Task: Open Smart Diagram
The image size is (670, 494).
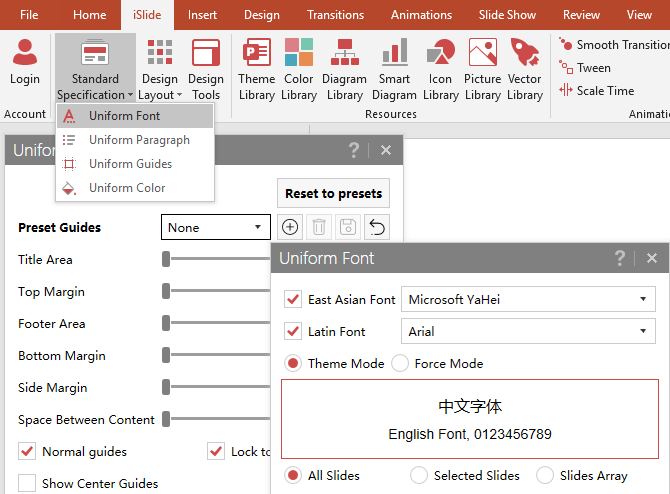Action: (394, 69)
